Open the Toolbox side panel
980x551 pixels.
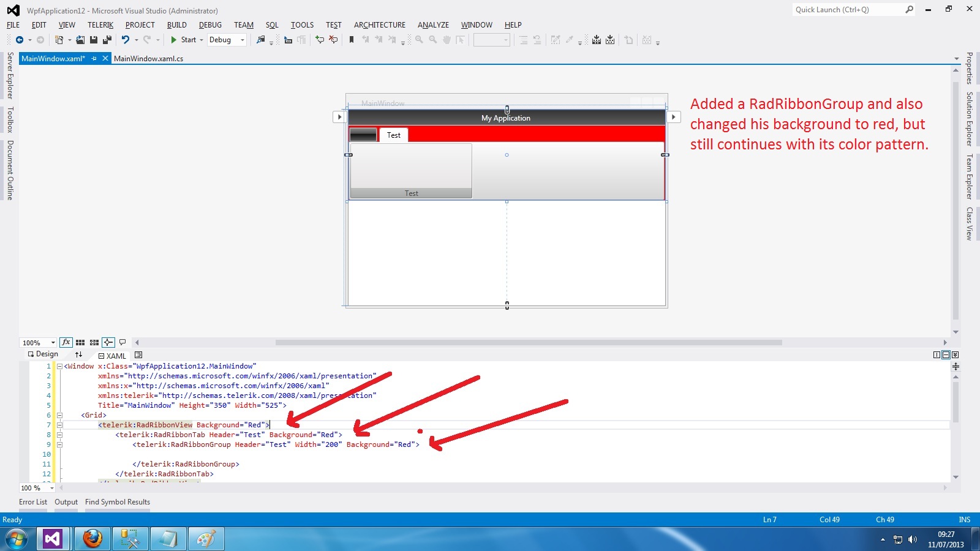[10, 119]
